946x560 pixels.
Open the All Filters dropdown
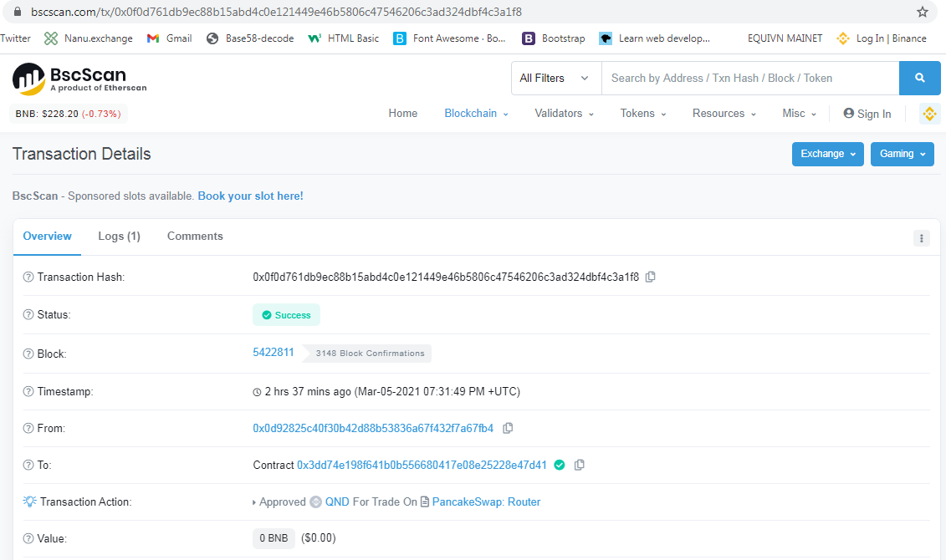(x=556, y=78)
